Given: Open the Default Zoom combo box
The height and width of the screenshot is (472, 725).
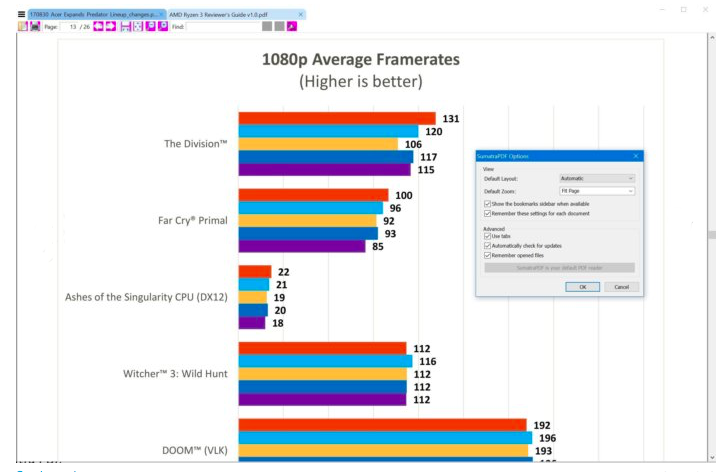Looking at the screenshot, I should pos(596,190).
